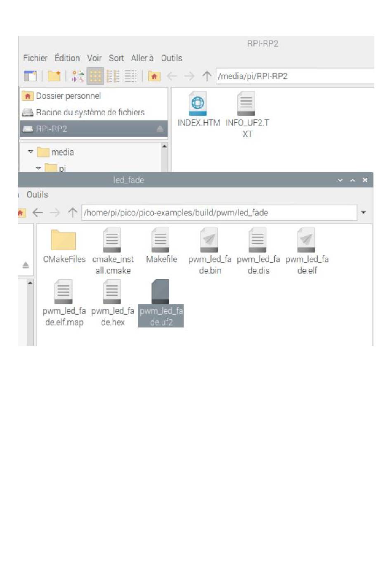Switch to detailed list view mode
Image resolution: width=392 pixels, height=586 pixels.
(x=130, y=76)
